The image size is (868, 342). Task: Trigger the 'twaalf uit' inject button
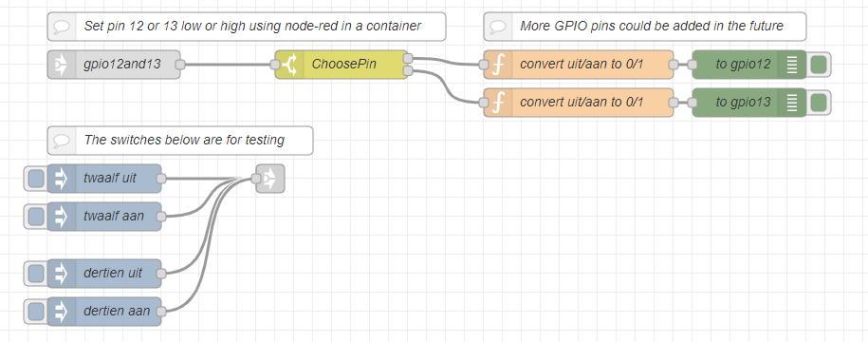36,179
